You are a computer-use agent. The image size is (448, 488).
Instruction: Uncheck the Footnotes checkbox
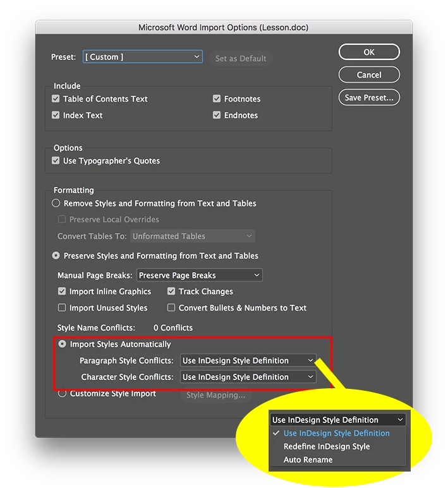[217, 98]
